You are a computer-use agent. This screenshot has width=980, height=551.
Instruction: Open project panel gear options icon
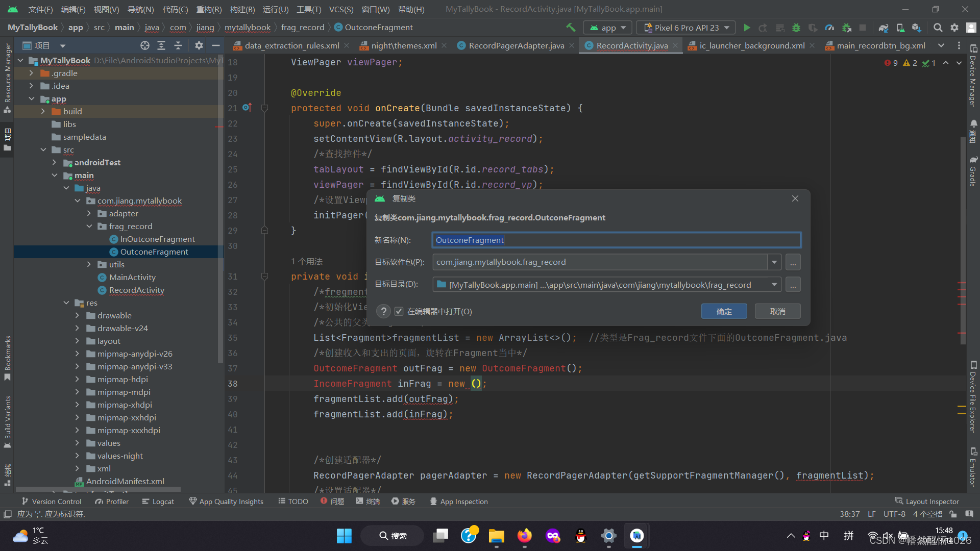(199, 45)
